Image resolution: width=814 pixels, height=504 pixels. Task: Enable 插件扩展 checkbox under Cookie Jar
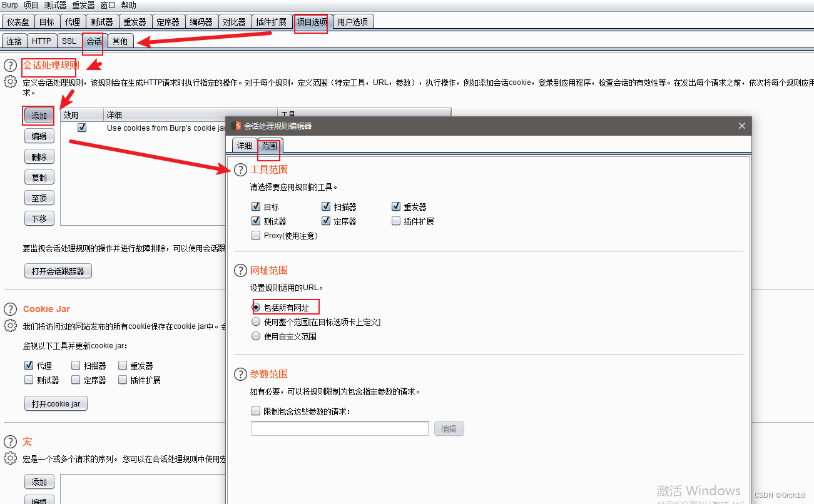click(122, 380)
